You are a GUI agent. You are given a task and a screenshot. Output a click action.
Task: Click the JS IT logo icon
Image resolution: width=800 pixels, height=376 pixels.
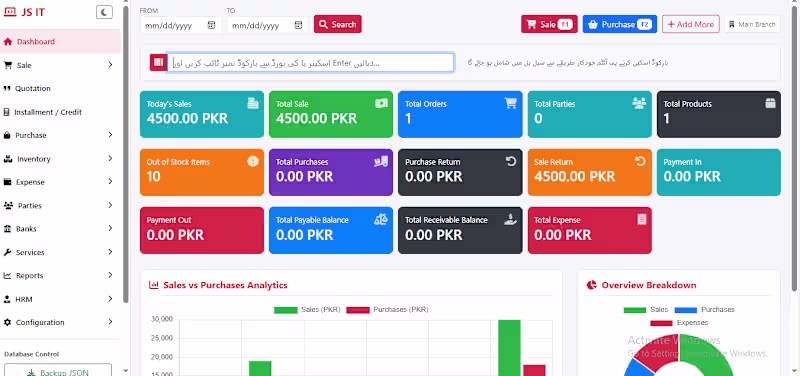10,12
